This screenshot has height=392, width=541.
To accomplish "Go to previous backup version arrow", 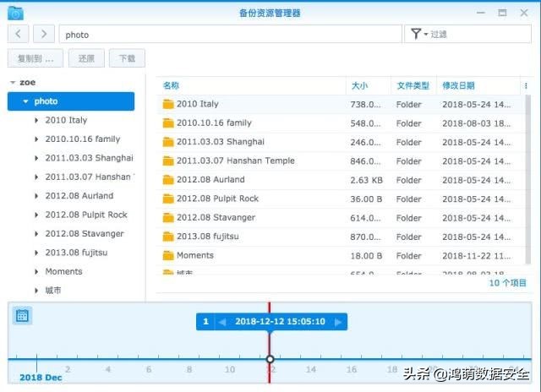I will tap(222, 322).
